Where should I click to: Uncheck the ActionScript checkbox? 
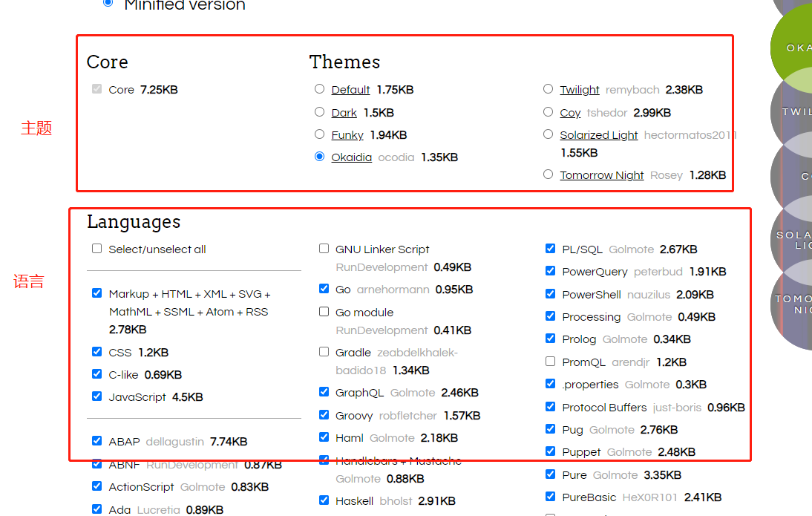pos(96,486)
